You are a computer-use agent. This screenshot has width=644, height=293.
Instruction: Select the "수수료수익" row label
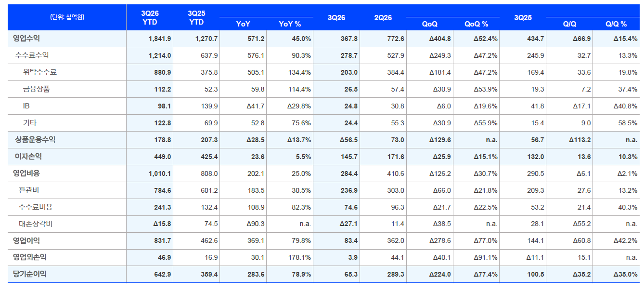(33, 55)
